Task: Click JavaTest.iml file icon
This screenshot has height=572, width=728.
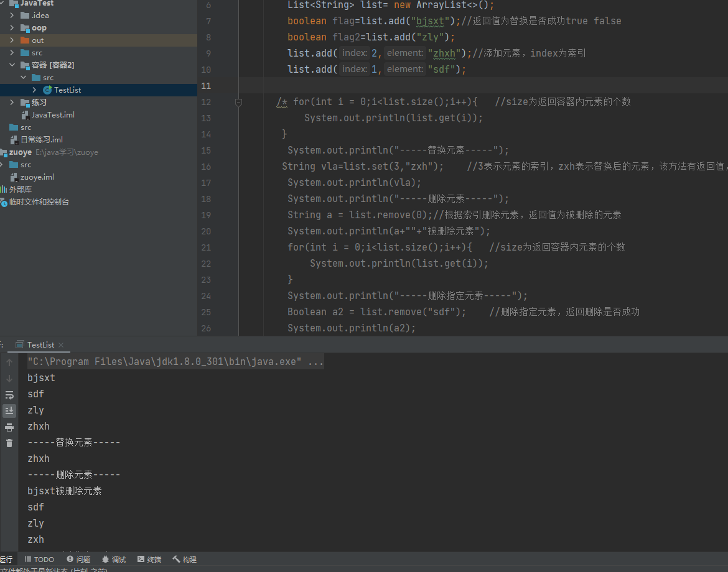Action: click(x=25, y=115)
